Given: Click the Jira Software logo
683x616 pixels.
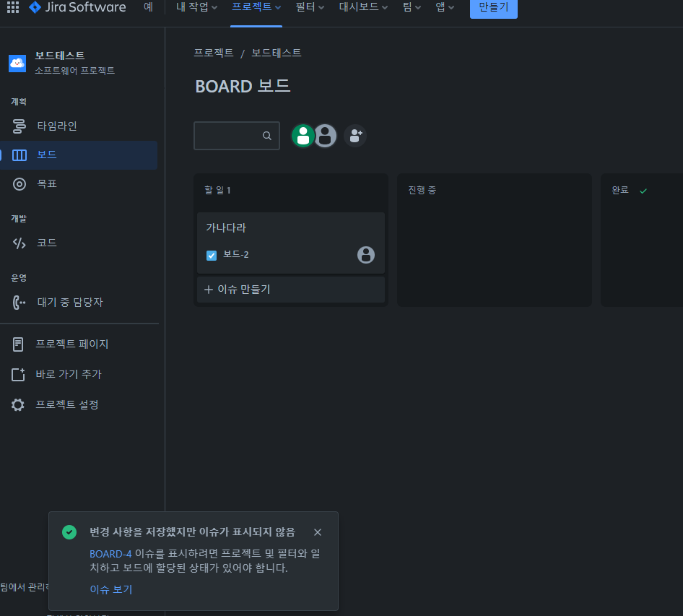Looking at the screenshot, I should tap(77, 7).
